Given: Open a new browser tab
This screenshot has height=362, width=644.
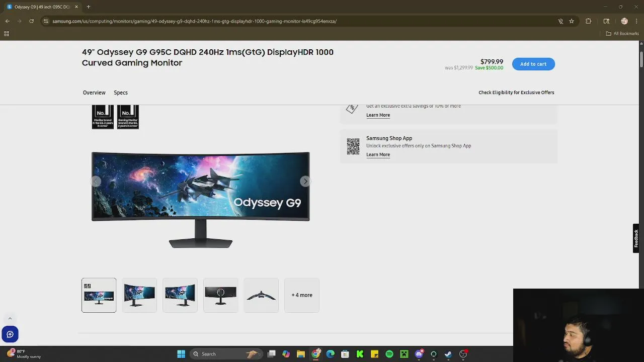Looking at the screenshot, I should [88, 7].
